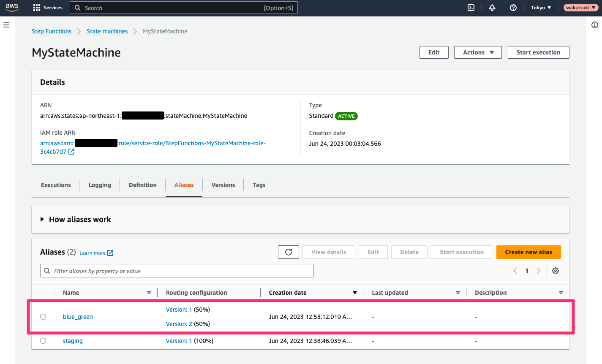Select the staging alias radio button

click(x=43, y=340)
